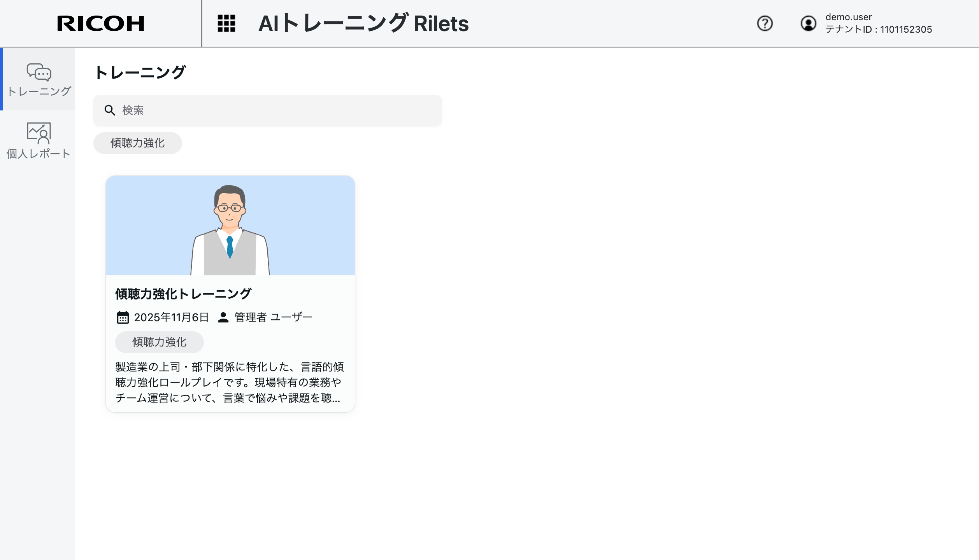The width and height of the screenshot is (979, 560).
Task: Click the demo.user account name
Action: (849, 17)
